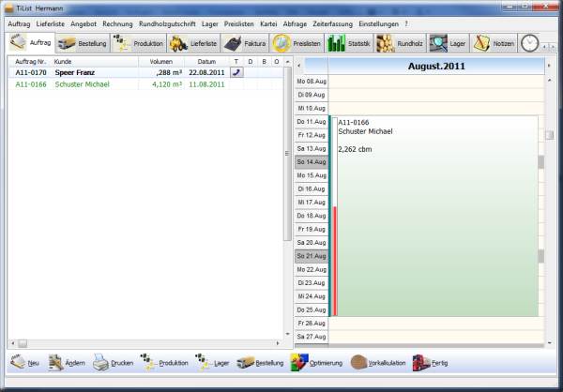Open Vorkalkulation from bottom toolbar

(x=378, y=363)
